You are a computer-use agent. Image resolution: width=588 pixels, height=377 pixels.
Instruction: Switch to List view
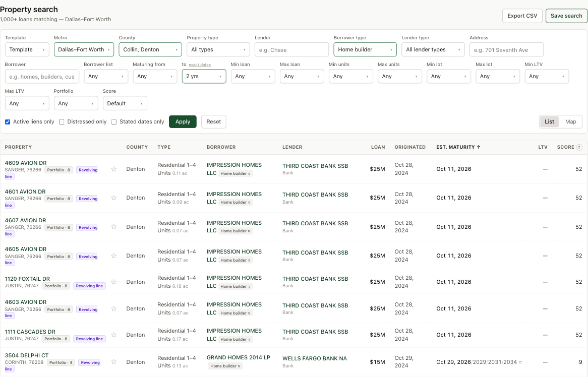549,122
